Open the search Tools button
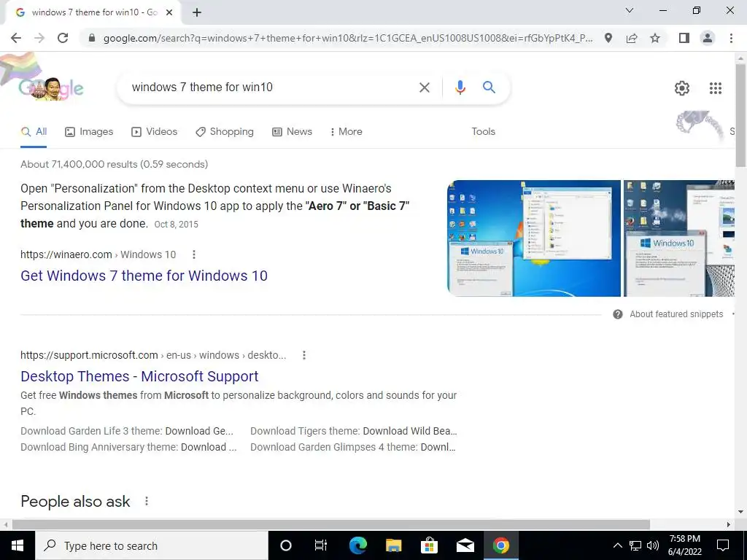Image resolution: width=747 pixels, height=560 pixels. tap(483, 132)
